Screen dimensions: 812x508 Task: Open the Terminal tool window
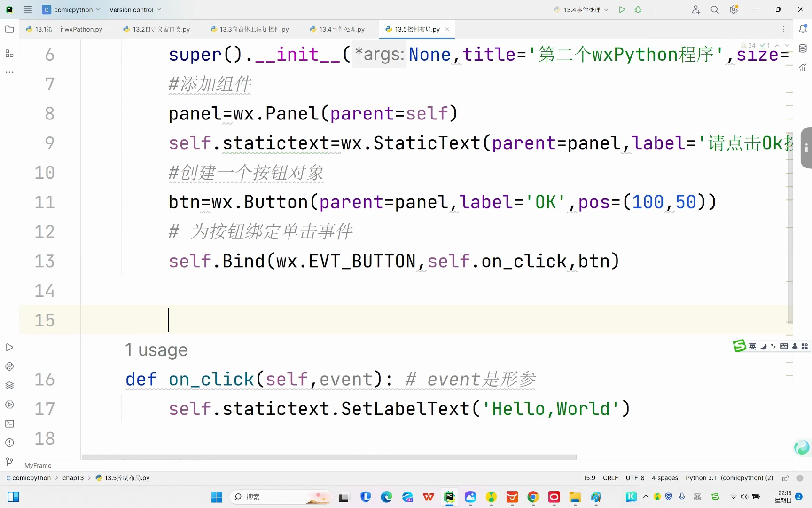point(9,423)
